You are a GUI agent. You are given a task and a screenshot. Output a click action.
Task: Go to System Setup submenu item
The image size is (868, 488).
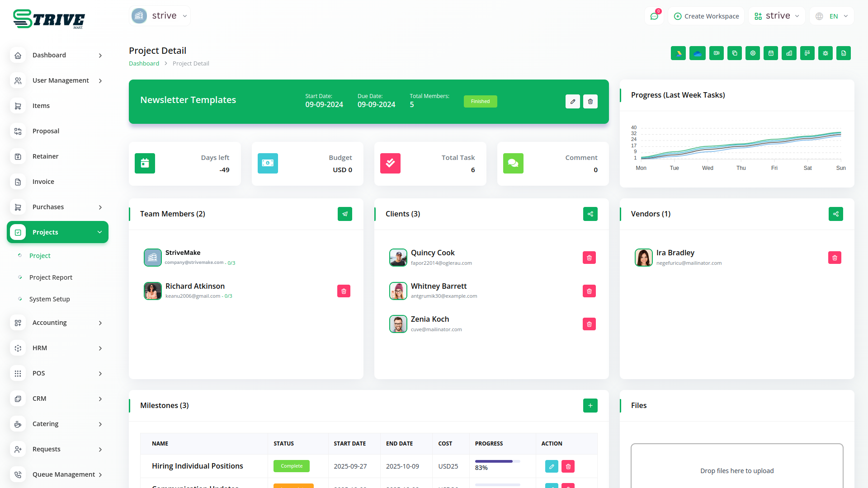point(49,299)
